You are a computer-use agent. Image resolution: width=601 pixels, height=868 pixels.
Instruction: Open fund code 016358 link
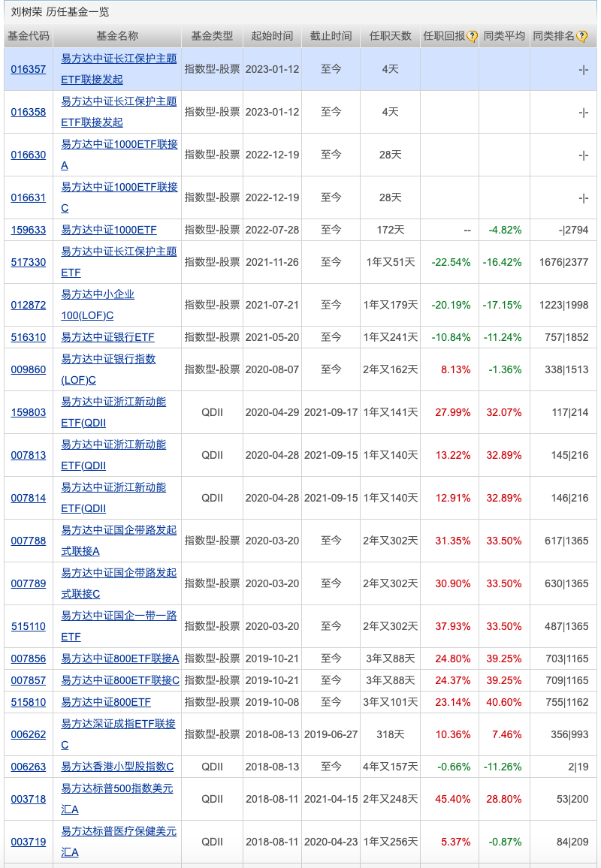click(29, 112)
